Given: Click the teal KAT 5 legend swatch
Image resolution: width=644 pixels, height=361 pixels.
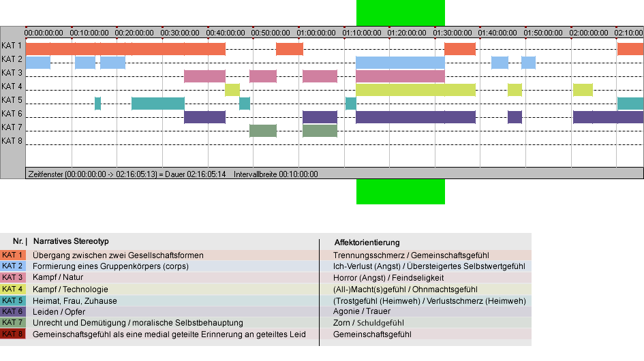Looking at the screenshot, I should point(13,300).
